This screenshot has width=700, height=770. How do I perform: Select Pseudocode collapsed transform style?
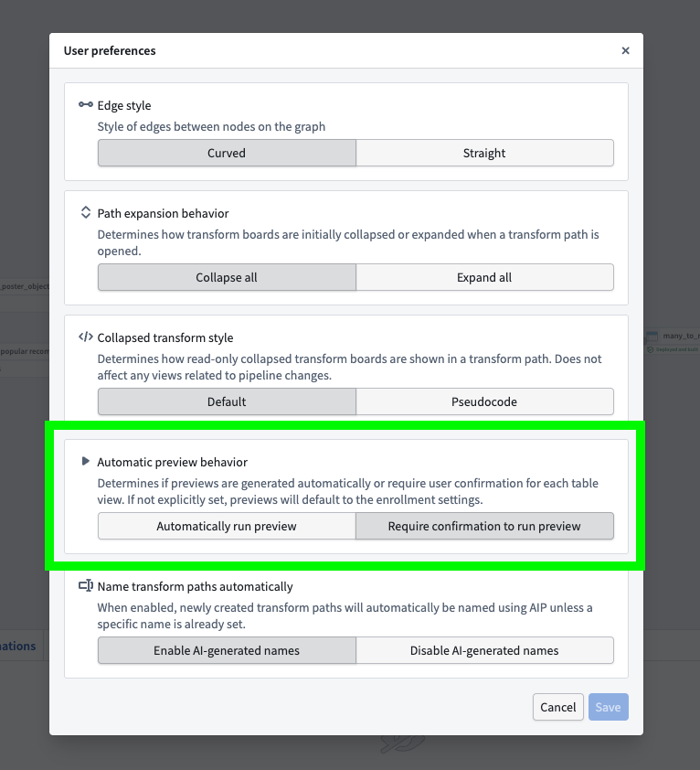pyautogui.click(x=484, y=401)
